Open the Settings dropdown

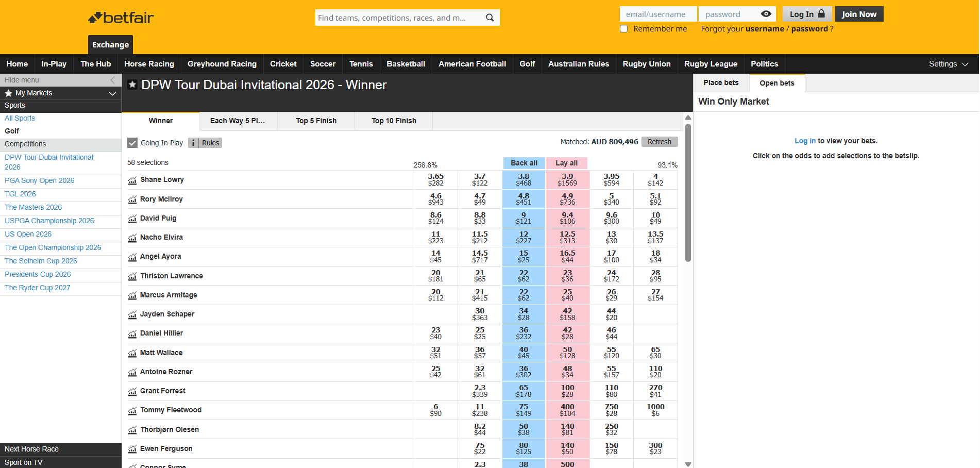pos(949,64)
